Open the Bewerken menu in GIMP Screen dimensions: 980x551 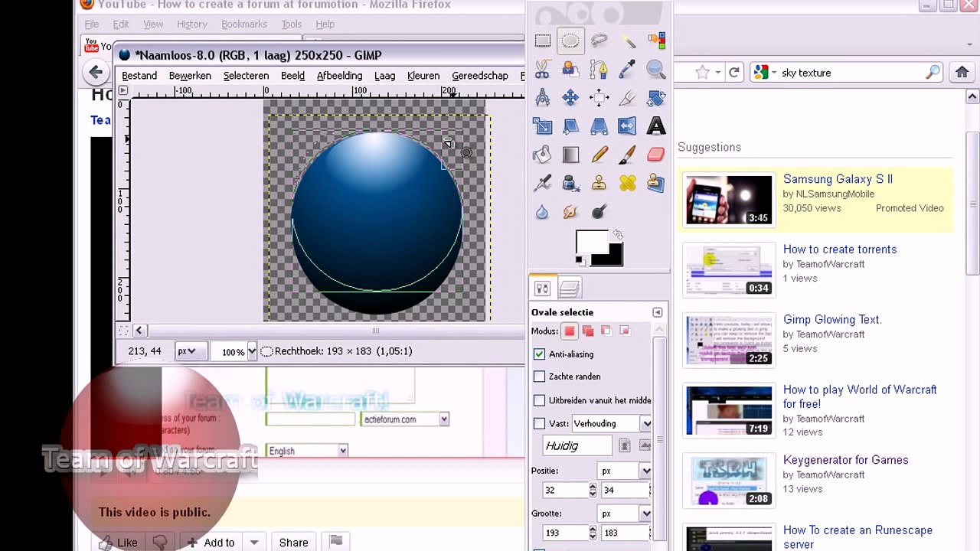[x=190, y=76]
